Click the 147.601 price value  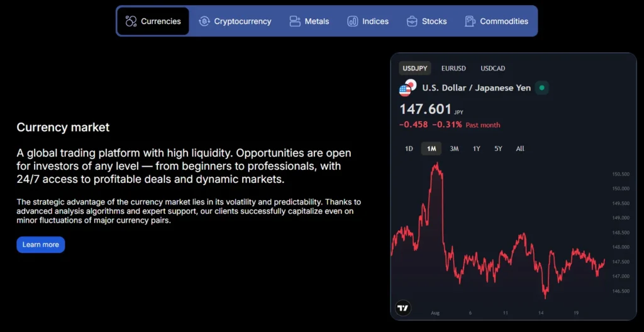pyautogui.click(x=425, y=109)
